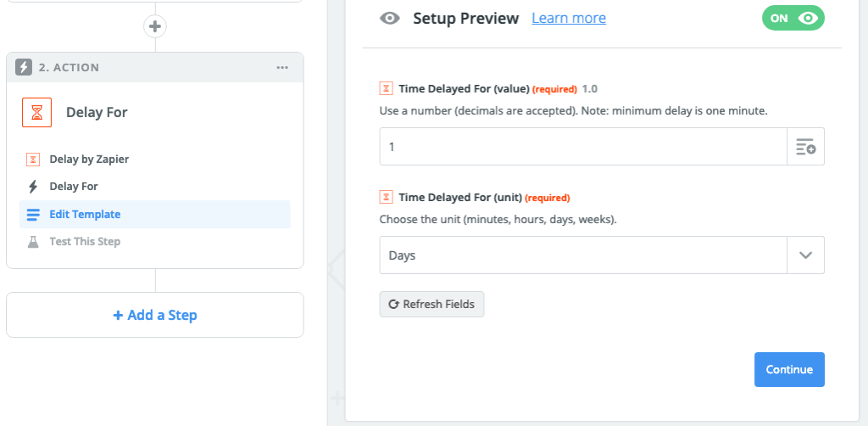The height and width of the screenshot is (426, 868).
Task: Click the Continue button
Action: [789, 369]
